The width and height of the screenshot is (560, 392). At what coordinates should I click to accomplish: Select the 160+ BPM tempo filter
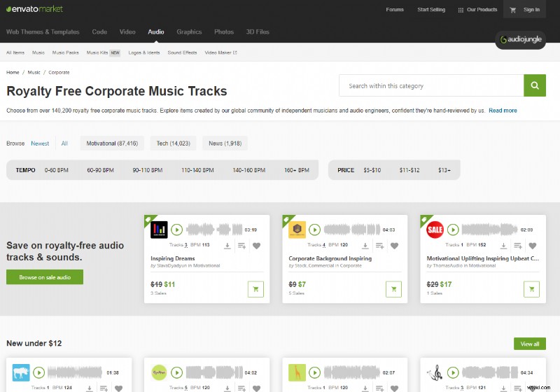coord(297,170)
